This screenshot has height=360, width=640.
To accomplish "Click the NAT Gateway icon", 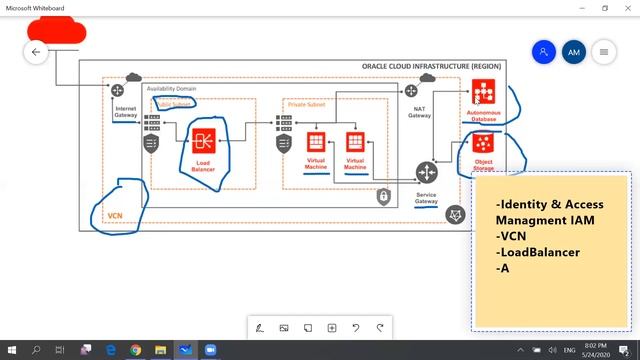I will tap(411, 91).
